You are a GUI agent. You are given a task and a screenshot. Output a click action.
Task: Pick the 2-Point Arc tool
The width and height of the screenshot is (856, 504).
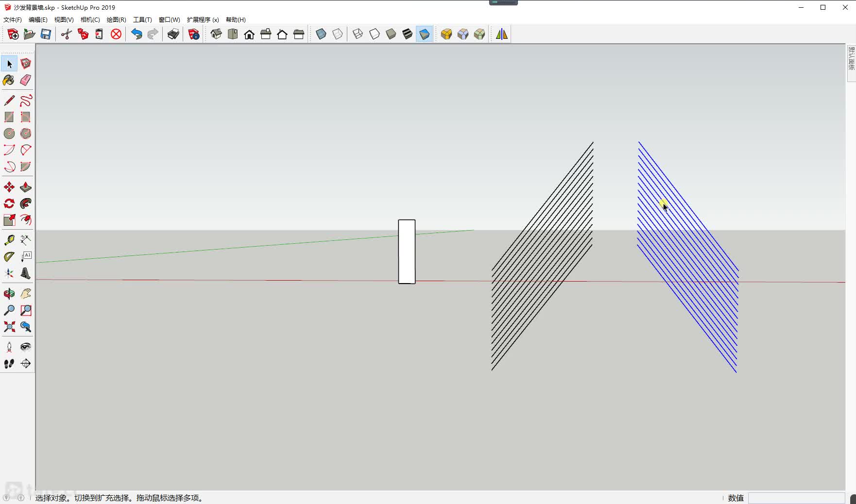[x=9, y=150]
